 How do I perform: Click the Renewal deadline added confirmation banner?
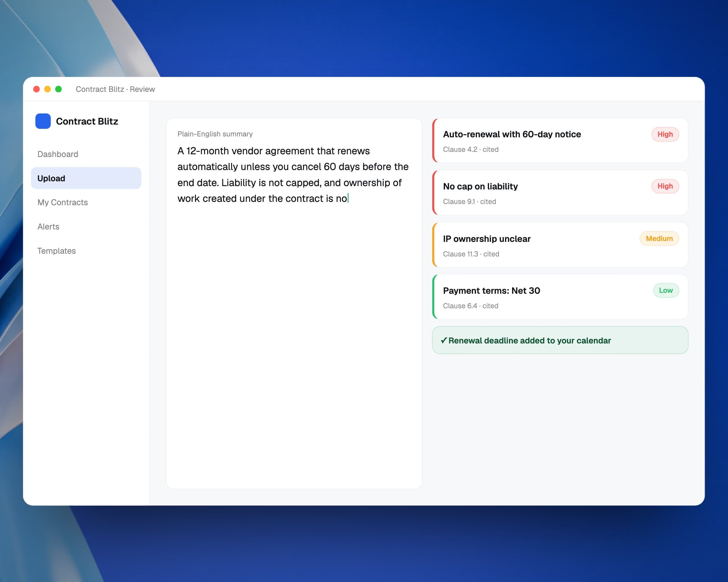click(560, 340)
